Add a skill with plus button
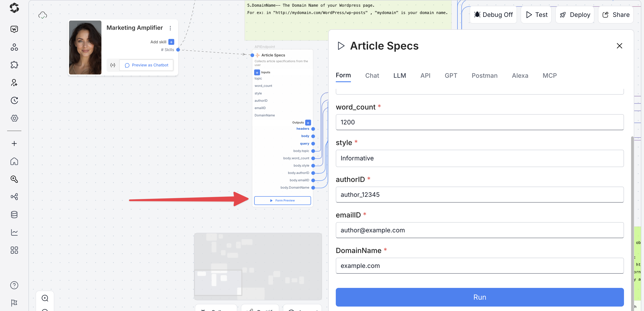Image resolution: width=644 pixels, height=311 pixels. coord(171,42)
